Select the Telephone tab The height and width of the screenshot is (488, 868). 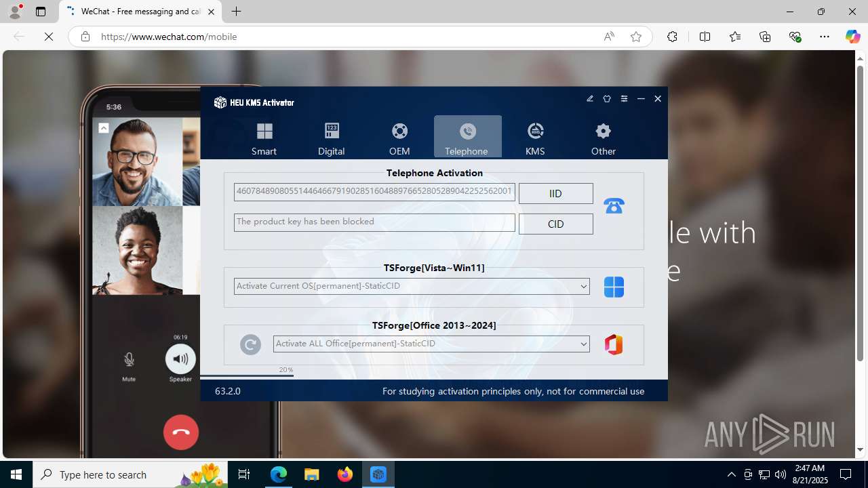coord(467,138)
